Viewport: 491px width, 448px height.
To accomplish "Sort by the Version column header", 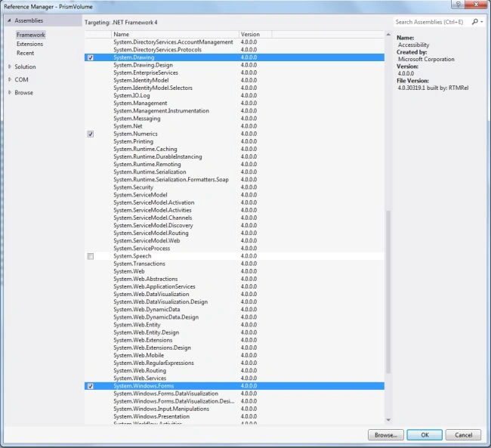I will [x=255, y=34].
